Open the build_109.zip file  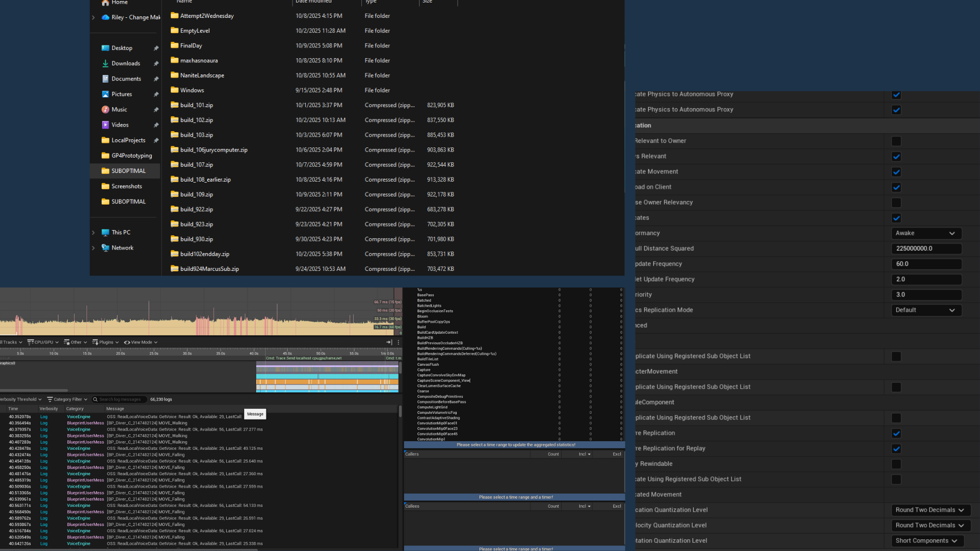(x=196, y=194)
